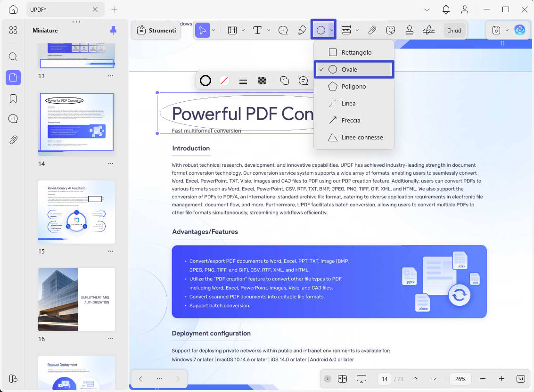Open the 26% zoom level dropdown

click(x=460, y=379)
